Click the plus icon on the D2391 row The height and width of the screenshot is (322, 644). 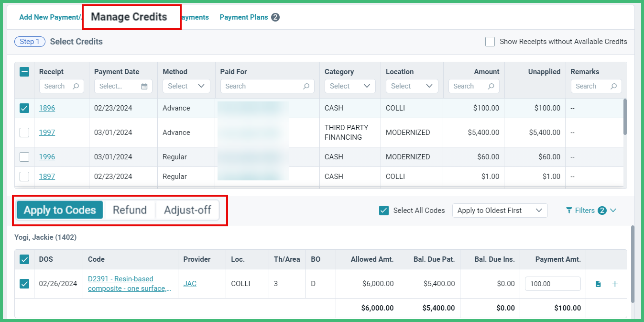click(x=615, y=284)
